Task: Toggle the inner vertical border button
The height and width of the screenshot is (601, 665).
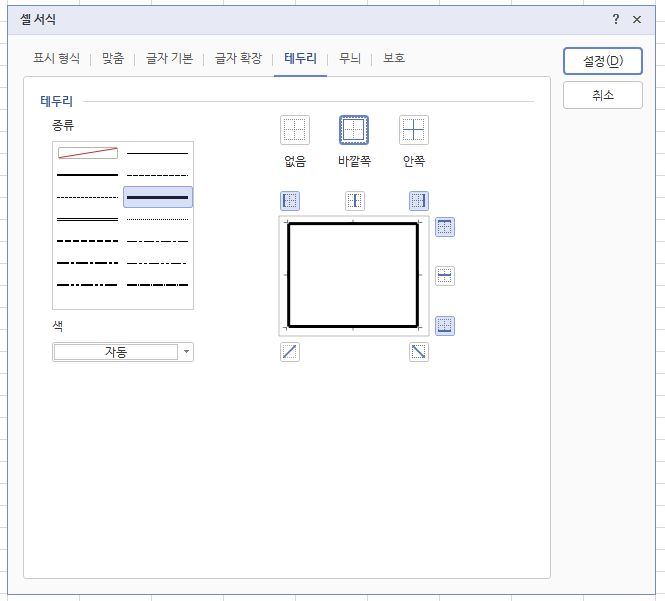Action: click(355, 201)
